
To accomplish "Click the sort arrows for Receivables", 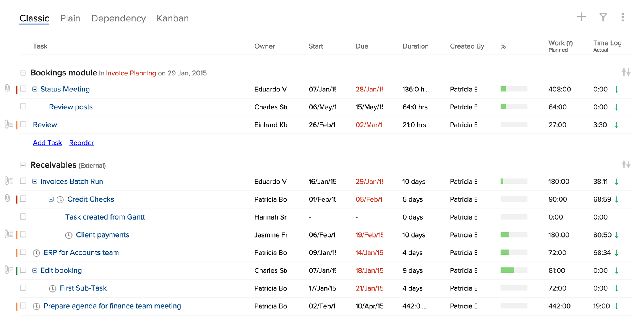I will (x=626, y=164).
